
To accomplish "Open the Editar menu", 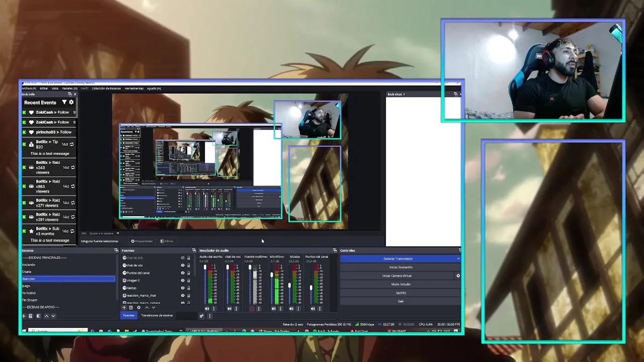I will (44, 88).
